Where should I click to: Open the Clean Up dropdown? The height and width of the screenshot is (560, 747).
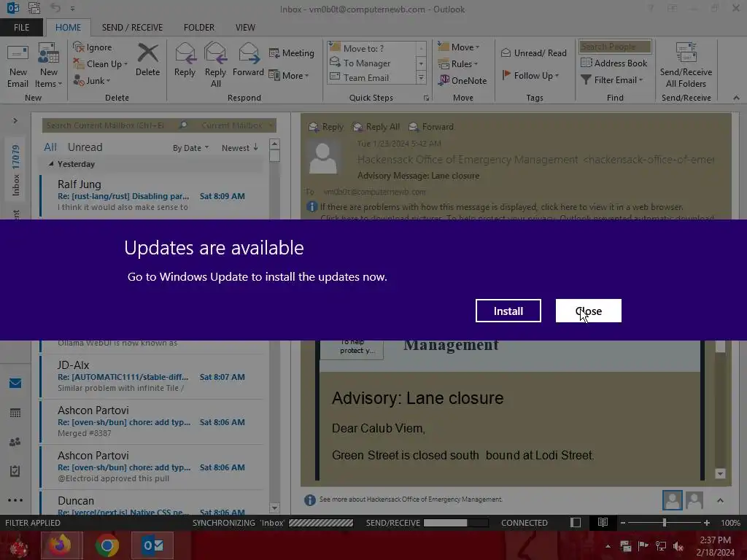coord(101,64)
